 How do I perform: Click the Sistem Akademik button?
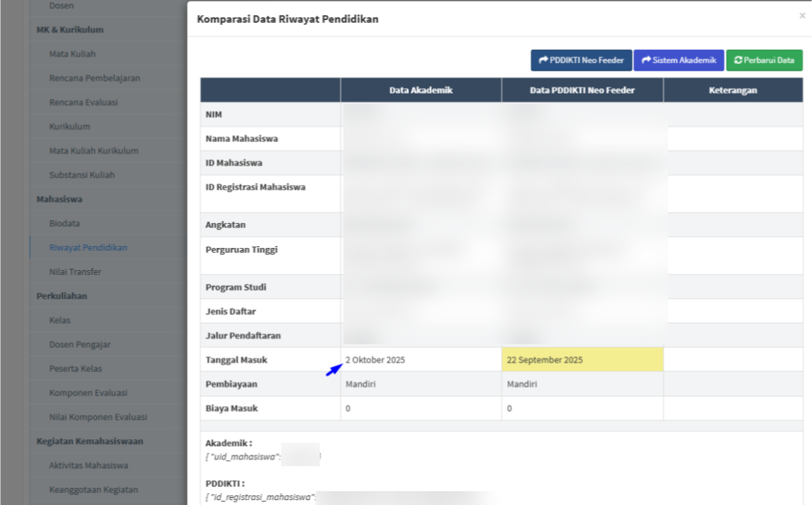pos(678,60)
